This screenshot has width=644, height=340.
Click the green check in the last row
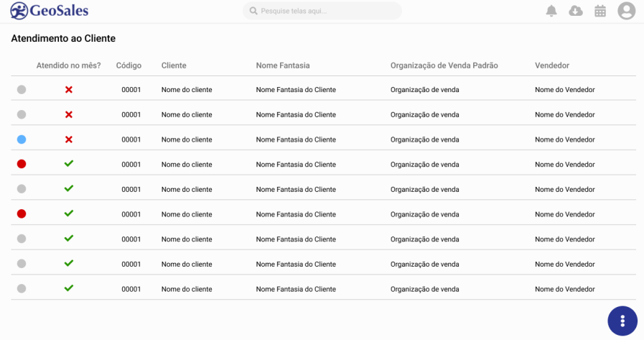(x=69, y=288)
